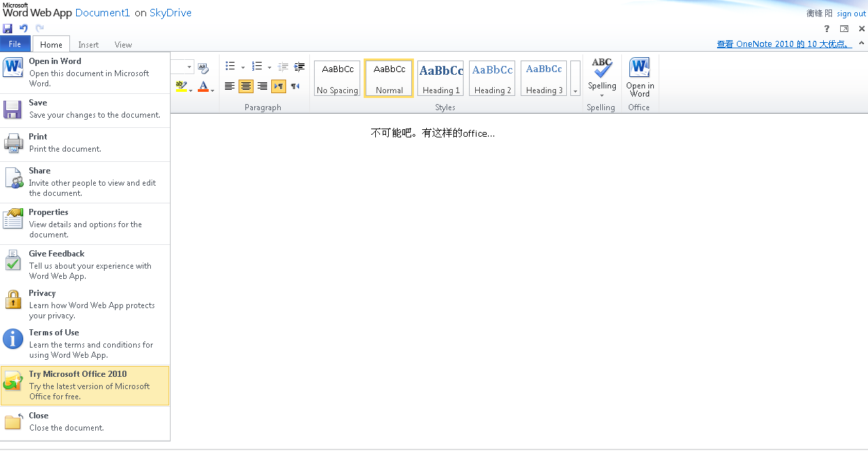Apply the Heading 1 style
868x451 pixels.
(x=440, y=78)
